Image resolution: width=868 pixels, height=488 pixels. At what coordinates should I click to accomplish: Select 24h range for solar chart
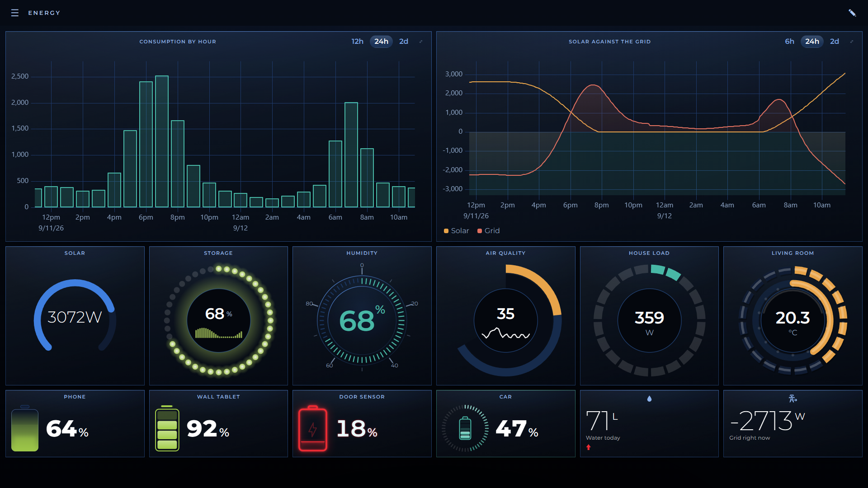812,42
